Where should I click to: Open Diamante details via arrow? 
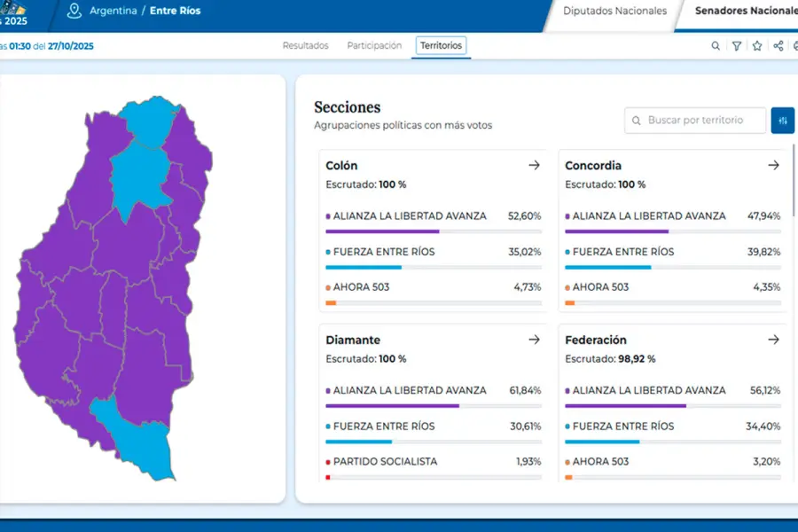[x=534, y=340]
